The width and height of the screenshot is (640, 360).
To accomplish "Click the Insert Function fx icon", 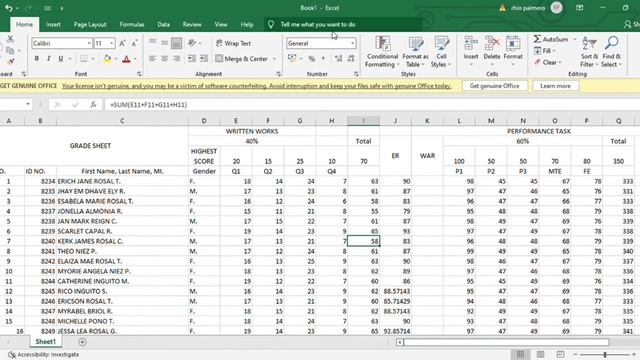I will tap(93, 105).
